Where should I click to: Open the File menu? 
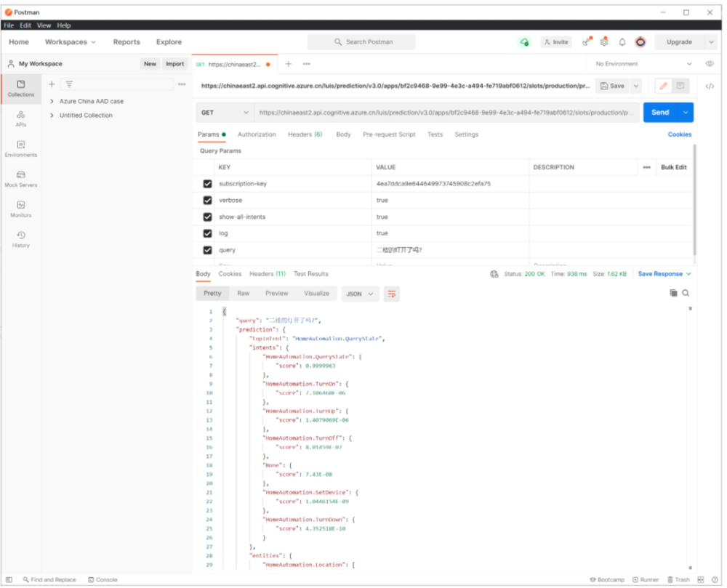9,25
